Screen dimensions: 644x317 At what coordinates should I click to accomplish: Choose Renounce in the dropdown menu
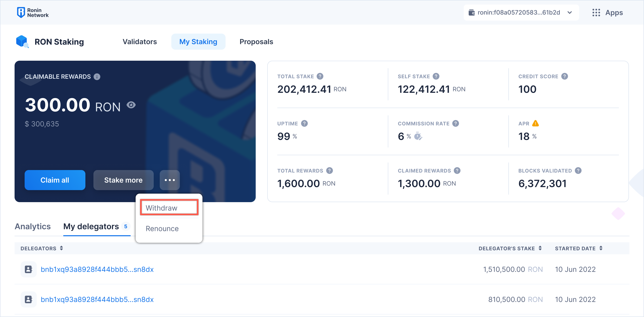(162, 228)
